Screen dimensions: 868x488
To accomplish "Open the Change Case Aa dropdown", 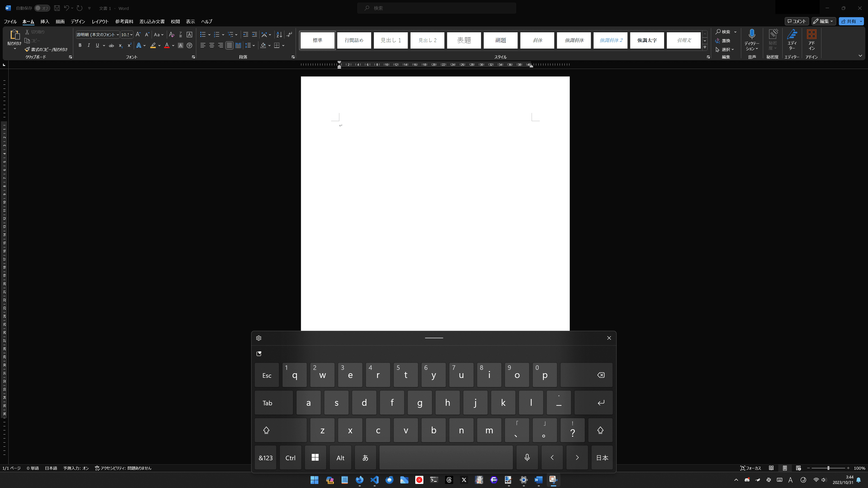I will (x=158, y=34).
